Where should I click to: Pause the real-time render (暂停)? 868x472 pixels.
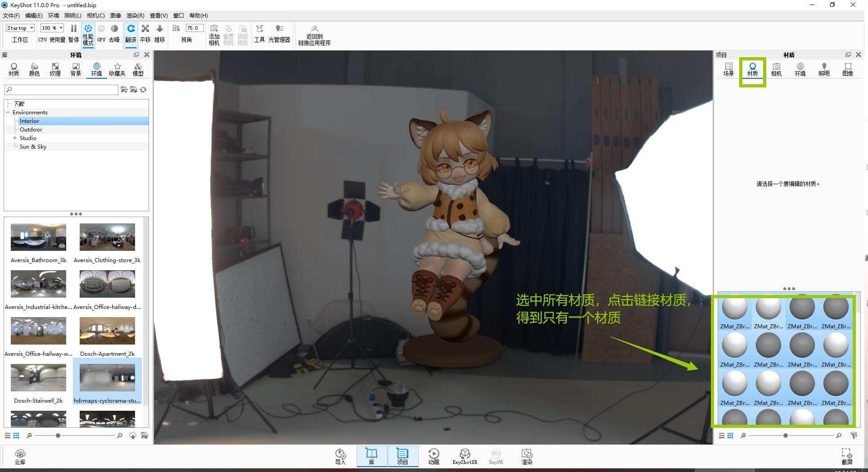tap(73, 34)
